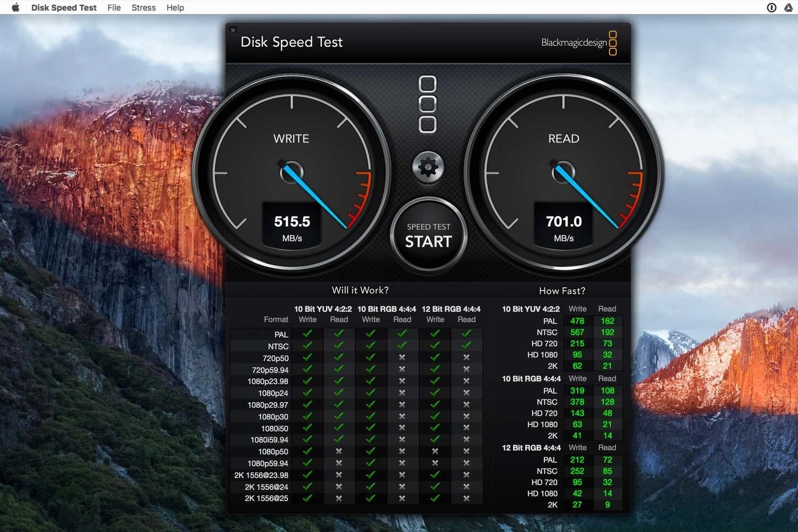
Task: Toggle the bottom stress indicator square
Action: 427,124
